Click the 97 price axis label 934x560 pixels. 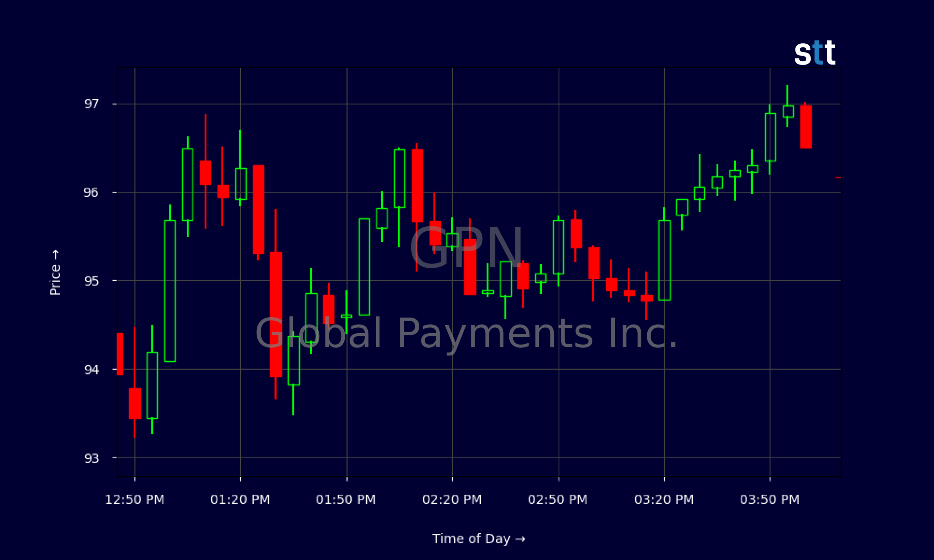(x=91, y=104)
